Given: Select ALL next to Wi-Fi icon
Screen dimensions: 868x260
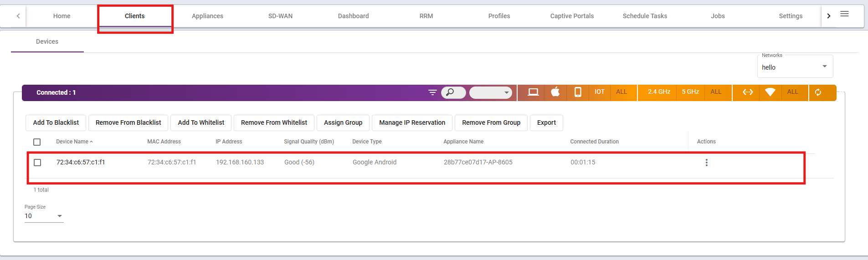Looking at the screenshot, I should (x=793, y=92).
